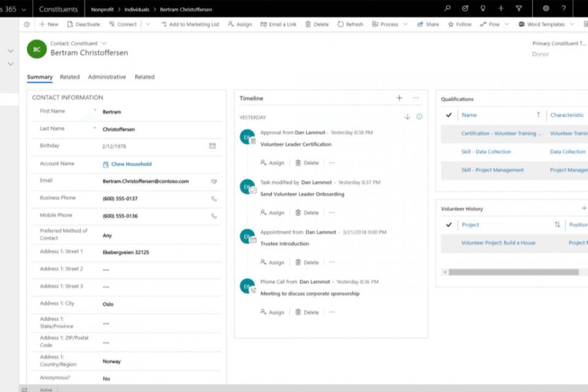Toggle select-all checkmark in Volunteer History grid
The width and height of the screenshot is (588, 392).
point(449,225)
